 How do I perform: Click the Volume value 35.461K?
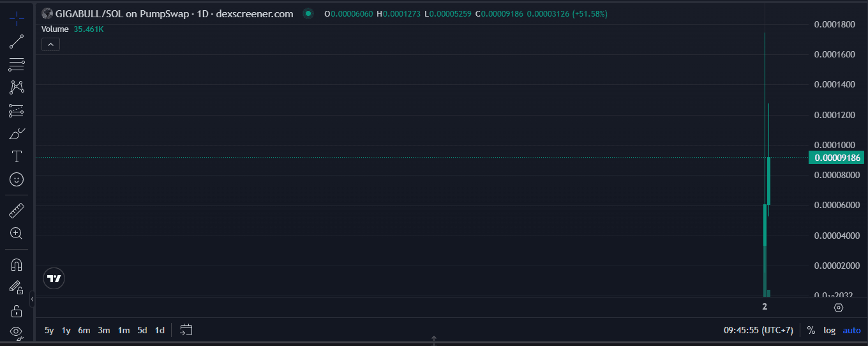point(89,29)
